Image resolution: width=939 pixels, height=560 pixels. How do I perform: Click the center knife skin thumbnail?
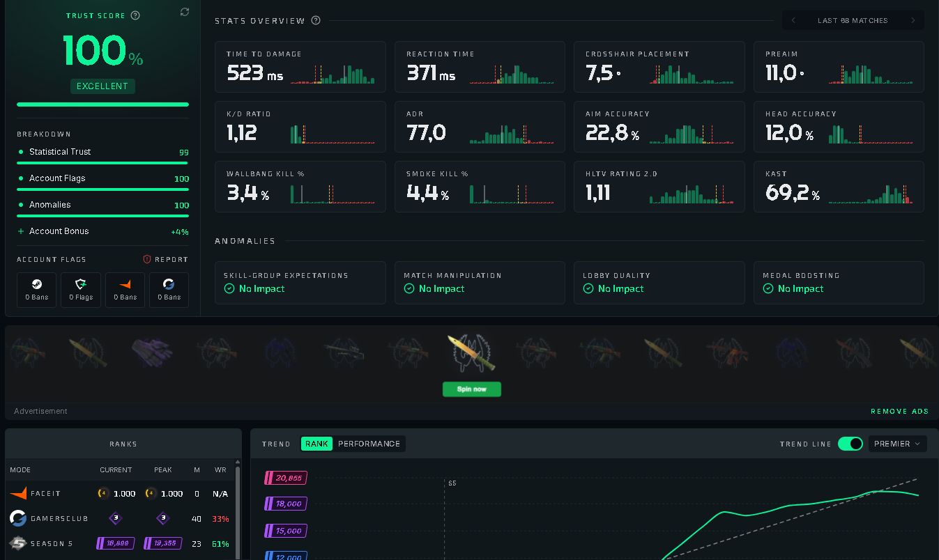(x=471, y=353)
